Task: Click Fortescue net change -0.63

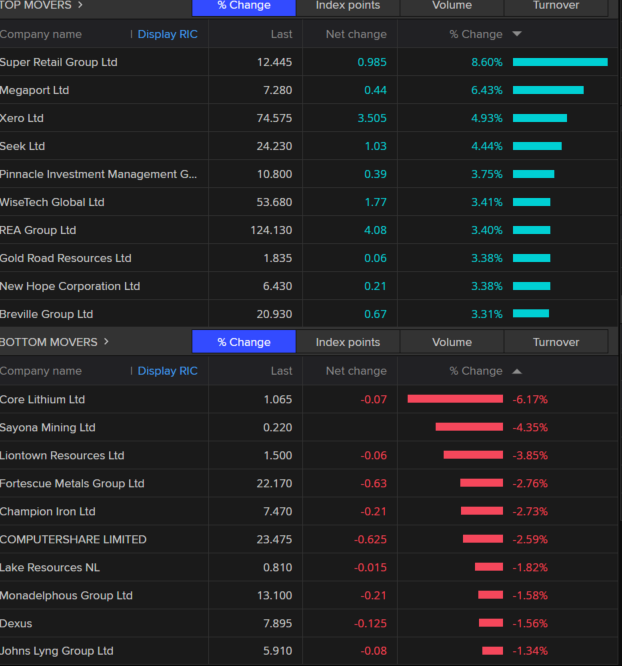Action: point(373,483)
